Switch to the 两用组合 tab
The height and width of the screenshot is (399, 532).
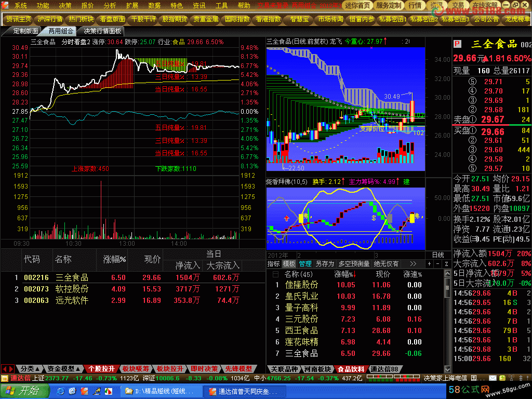point(61,31)
